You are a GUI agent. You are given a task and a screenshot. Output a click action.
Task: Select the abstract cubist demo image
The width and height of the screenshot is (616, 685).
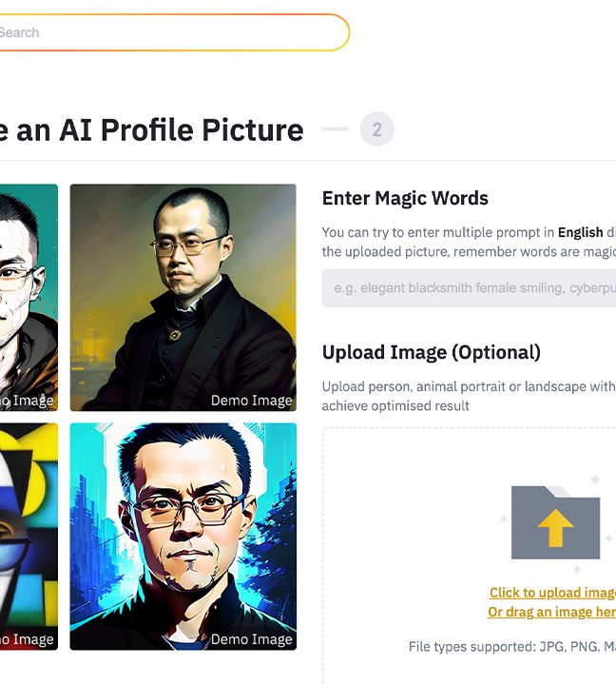29,537
